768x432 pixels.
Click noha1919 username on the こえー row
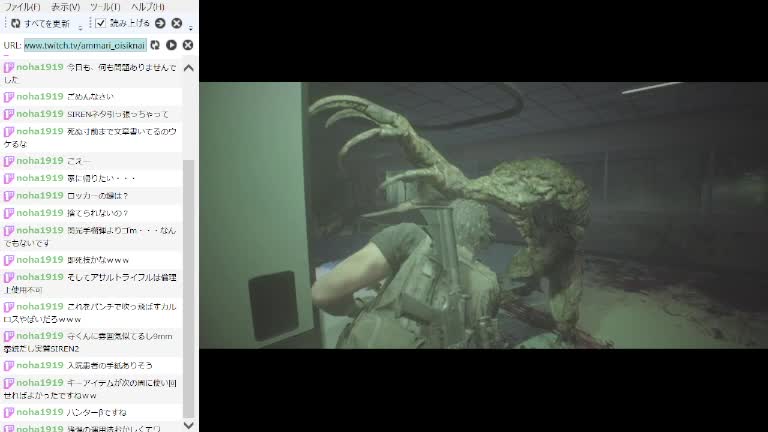tap(40, 161)
